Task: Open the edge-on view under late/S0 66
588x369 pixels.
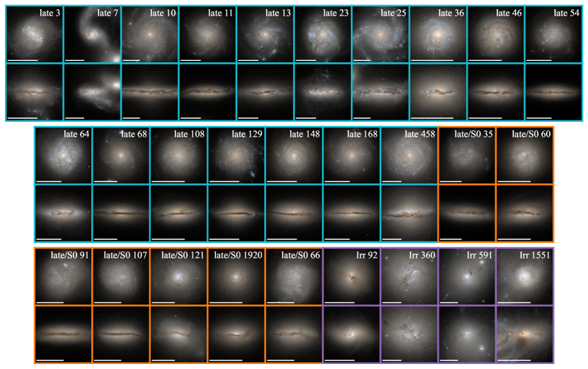Action: pos(294,334)
